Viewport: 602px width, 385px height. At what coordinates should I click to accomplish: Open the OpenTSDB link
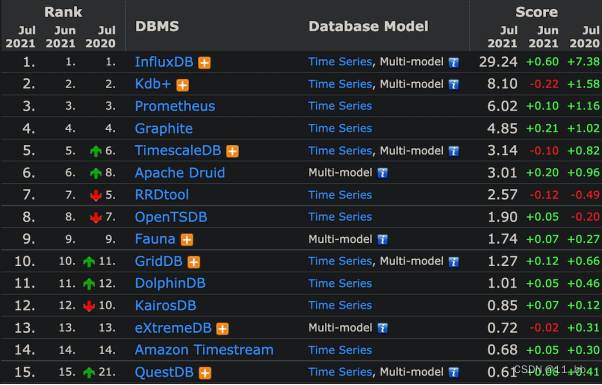(171, 217)
